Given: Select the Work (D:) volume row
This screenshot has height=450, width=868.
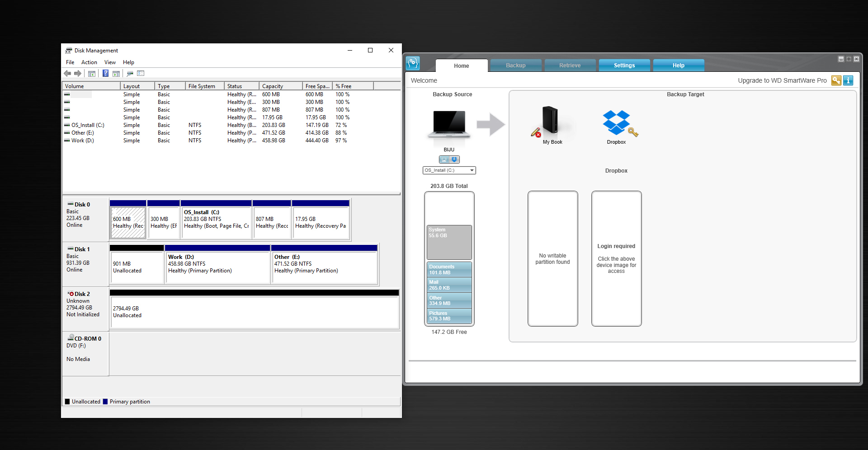Looking at the screenshot, I should (231, 141).
